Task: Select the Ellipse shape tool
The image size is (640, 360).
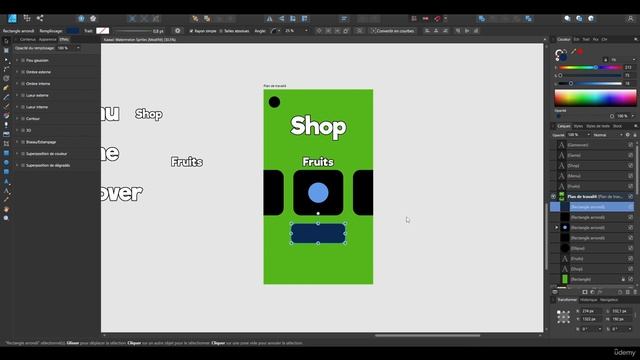Action: 6,162
